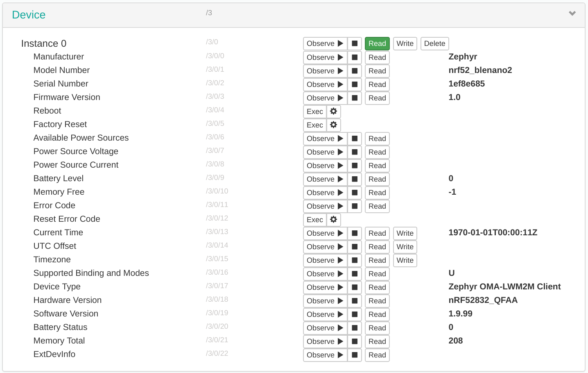The width and height of the screenshot is (588, 373).
Task: Read the Manufacturer value
Action: [377, 57]
